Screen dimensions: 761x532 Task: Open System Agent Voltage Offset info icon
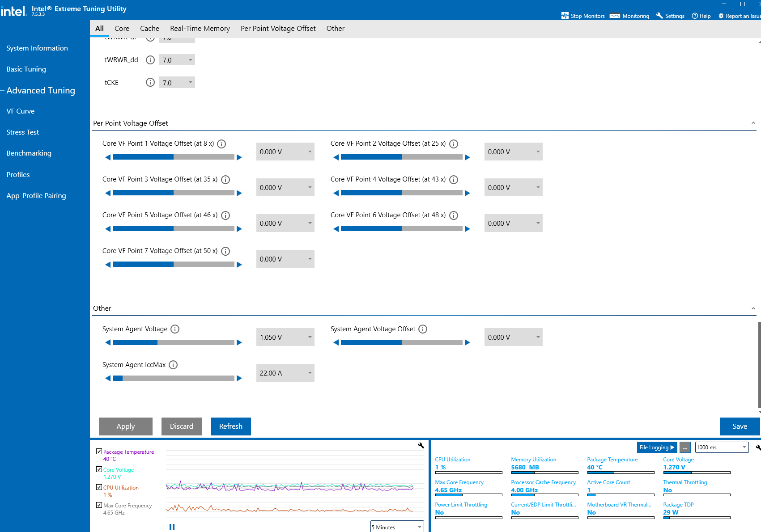tap(423, 329)
